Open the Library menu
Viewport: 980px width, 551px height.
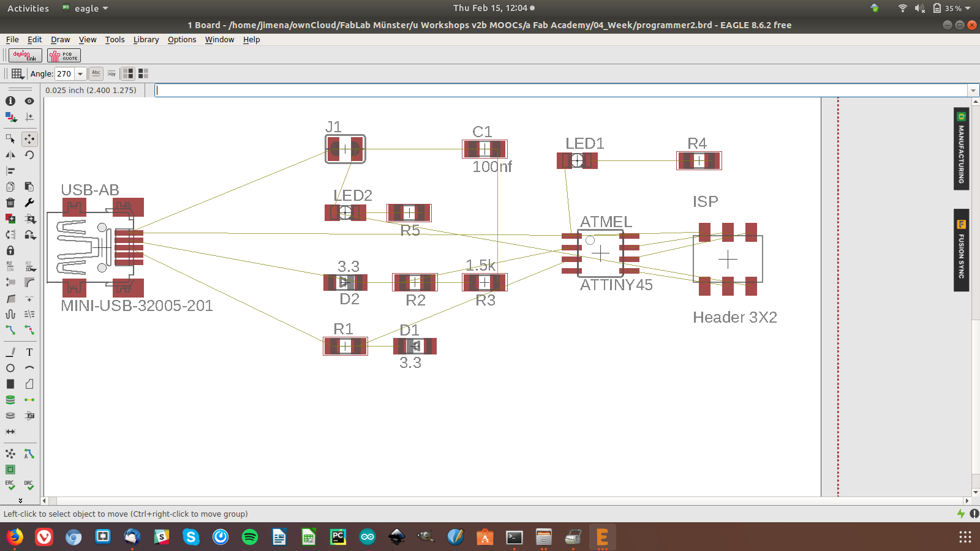pyautogui.click(x=146, y=40)
